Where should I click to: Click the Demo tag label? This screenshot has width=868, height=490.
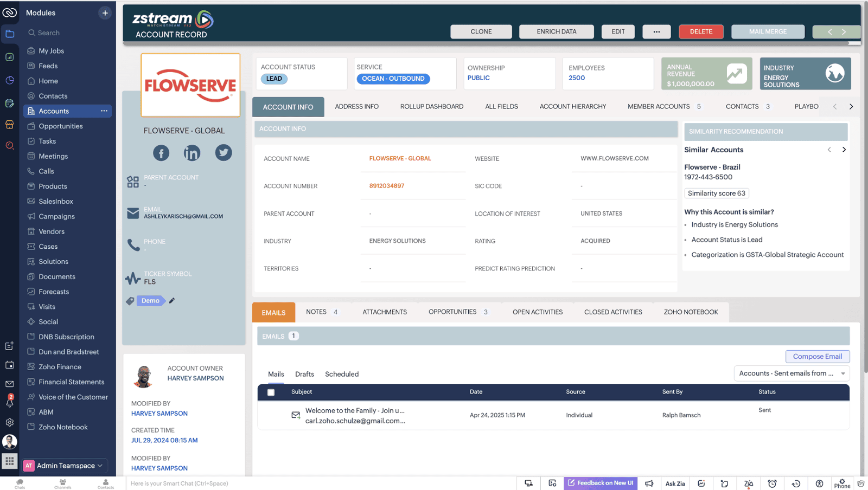[150, 301]
